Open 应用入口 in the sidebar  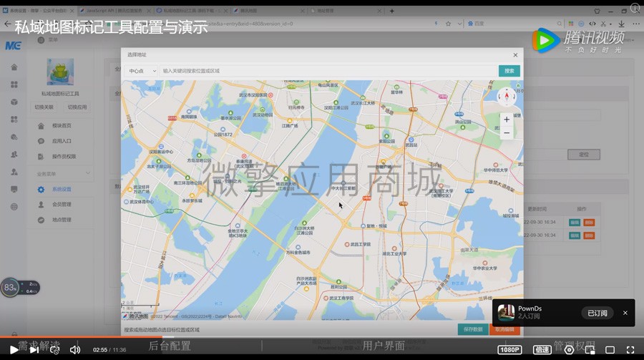click(62, 141)
